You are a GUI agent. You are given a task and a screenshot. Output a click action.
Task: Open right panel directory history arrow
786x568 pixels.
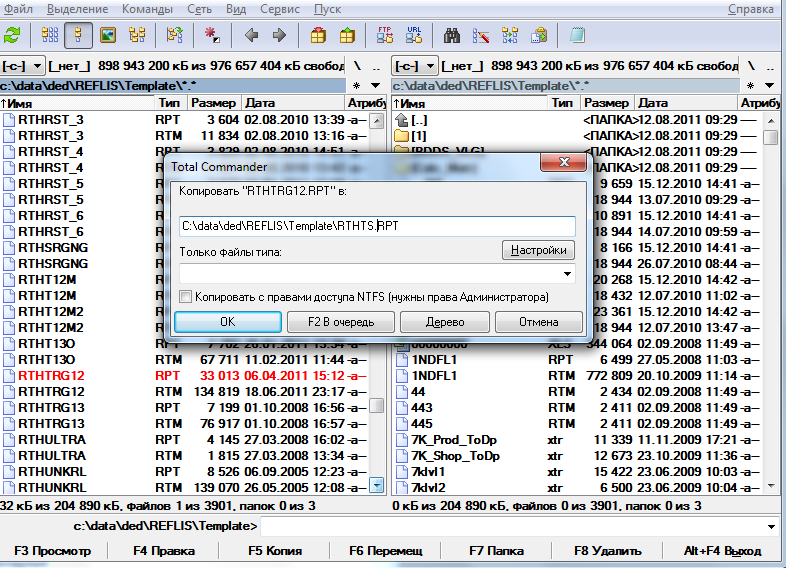[x=769, y=86]
